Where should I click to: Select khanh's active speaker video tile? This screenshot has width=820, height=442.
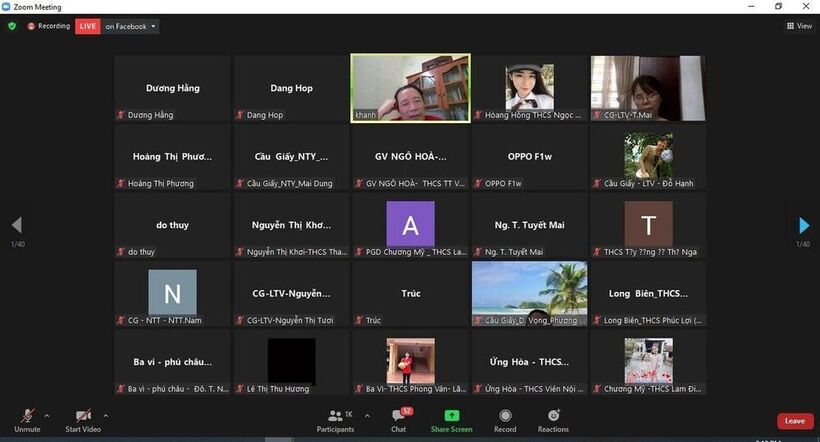click(x=410, y=88)
